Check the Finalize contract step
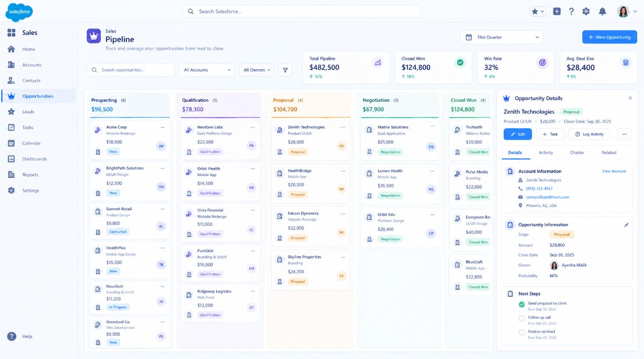 pos(521,333)
